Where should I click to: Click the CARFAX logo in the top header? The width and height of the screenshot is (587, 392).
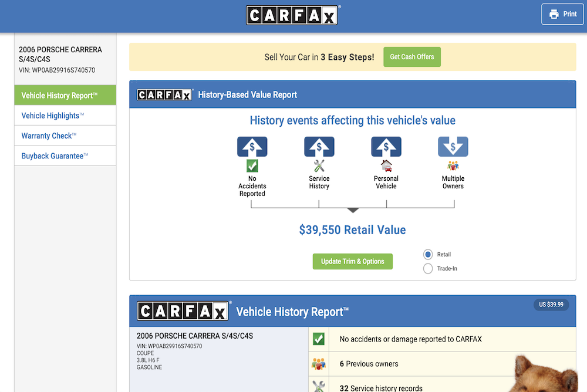click(292, 15)
